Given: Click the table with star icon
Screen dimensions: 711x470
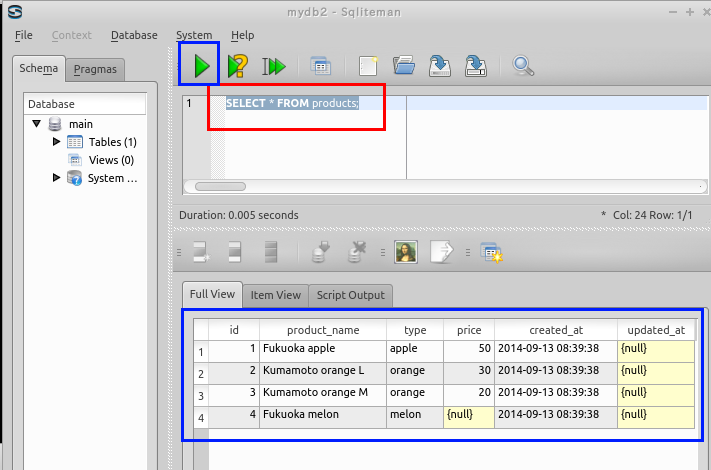Looking at the screenshot, I should [491, 252].
